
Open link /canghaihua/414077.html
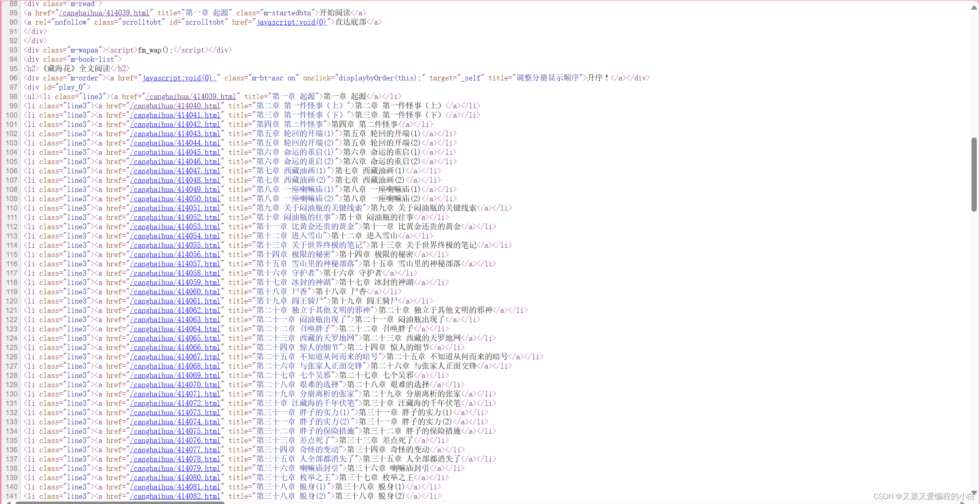click(175, 450)
